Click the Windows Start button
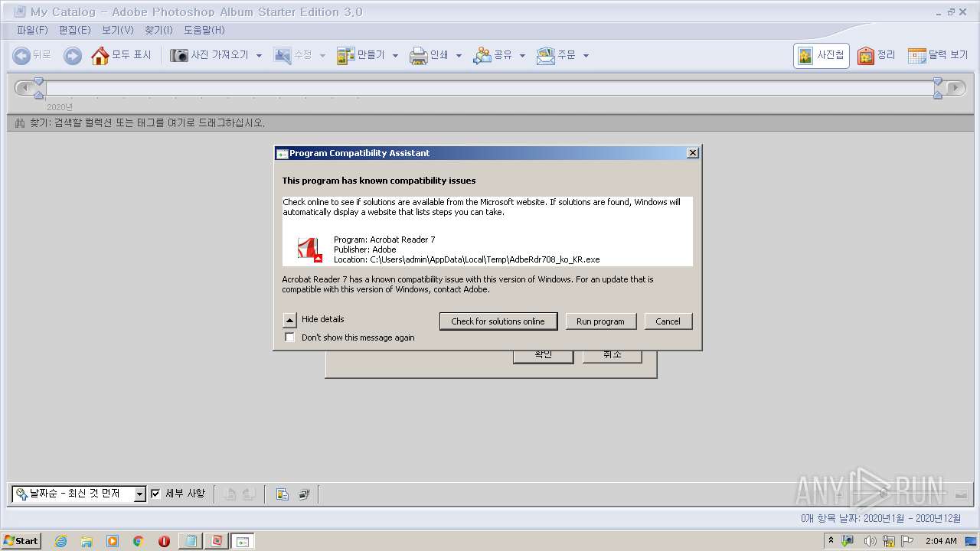 click(21, 541)
